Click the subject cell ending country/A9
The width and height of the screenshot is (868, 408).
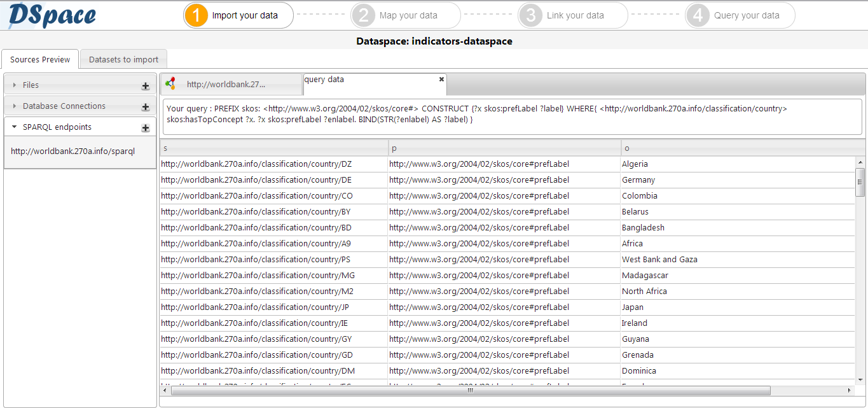273,244
